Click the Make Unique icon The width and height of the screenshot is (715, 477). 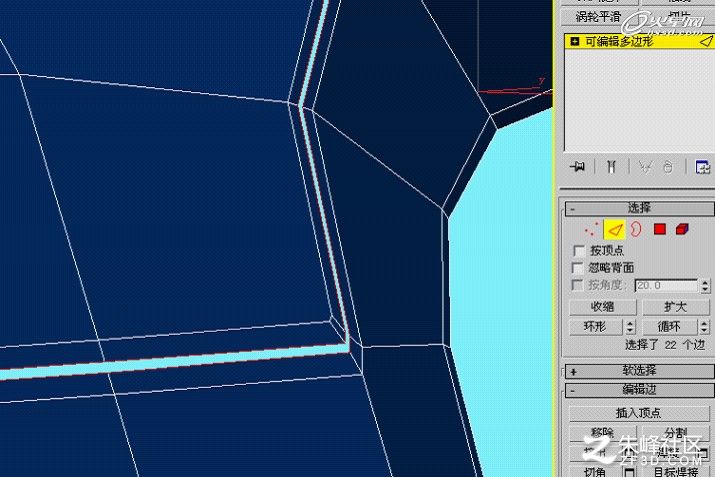coord(645,167)
